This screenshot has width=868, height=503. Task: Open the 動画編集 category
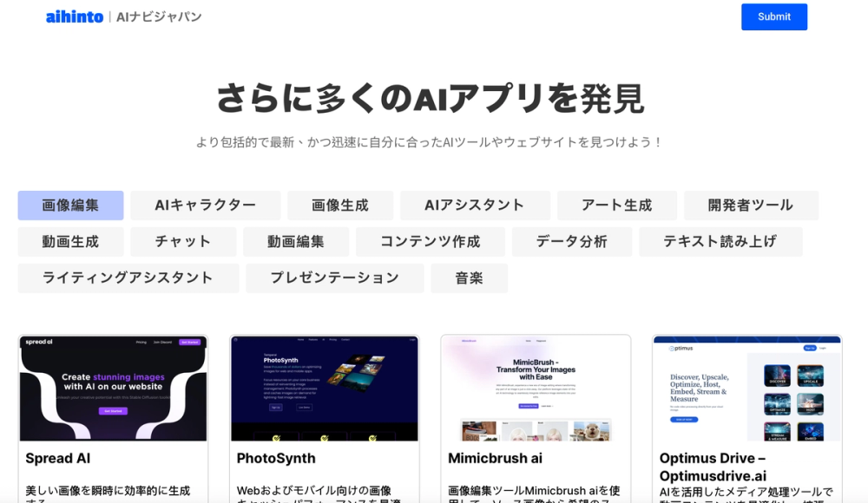pos(296,241)
